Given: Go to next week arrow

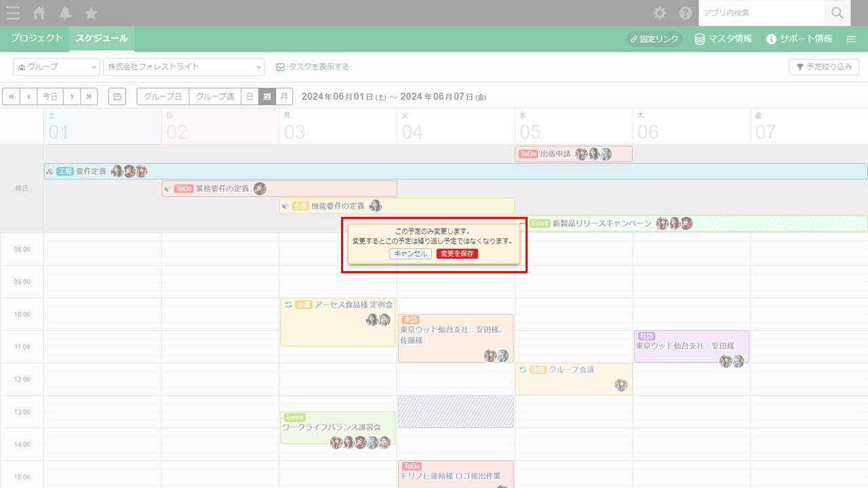Looking at the screenshot, I should (x=72, y=96).
